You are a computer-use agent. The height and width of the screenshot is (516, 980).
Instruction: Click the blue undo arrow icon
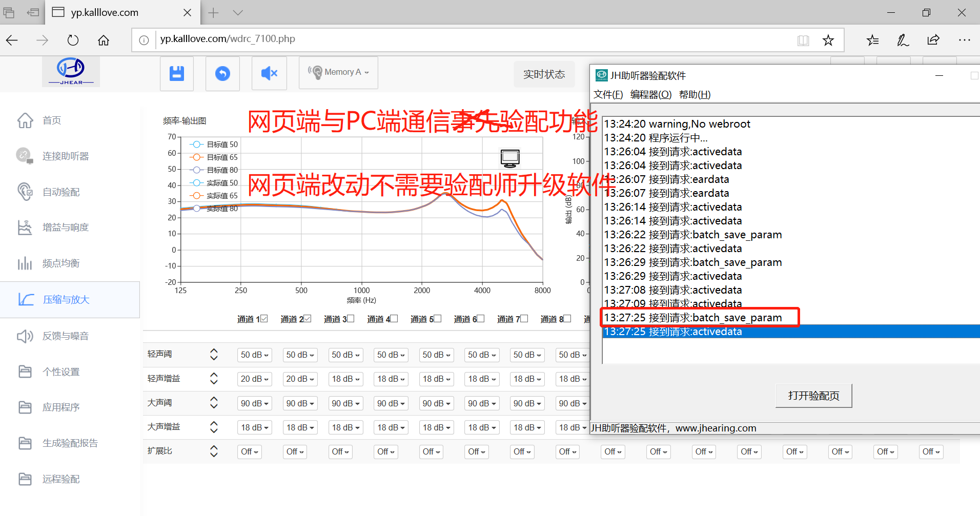coord(222,74)
